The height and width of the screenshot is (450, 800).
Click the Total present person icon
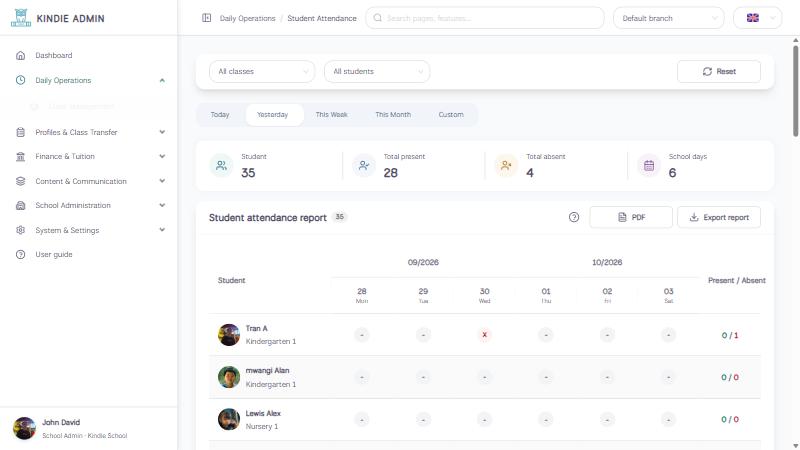364,165
